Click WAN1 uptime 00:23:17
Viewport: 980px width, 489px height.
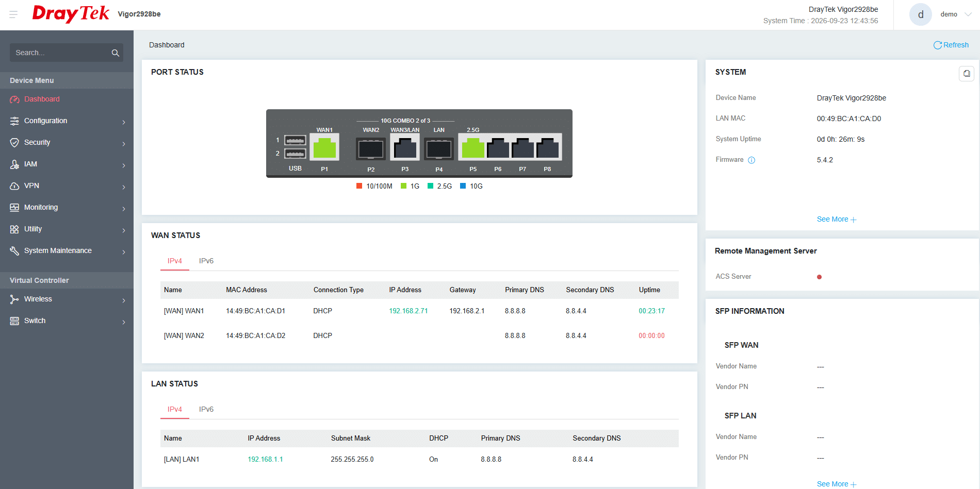pyautogui.click(x=651, y=311)
